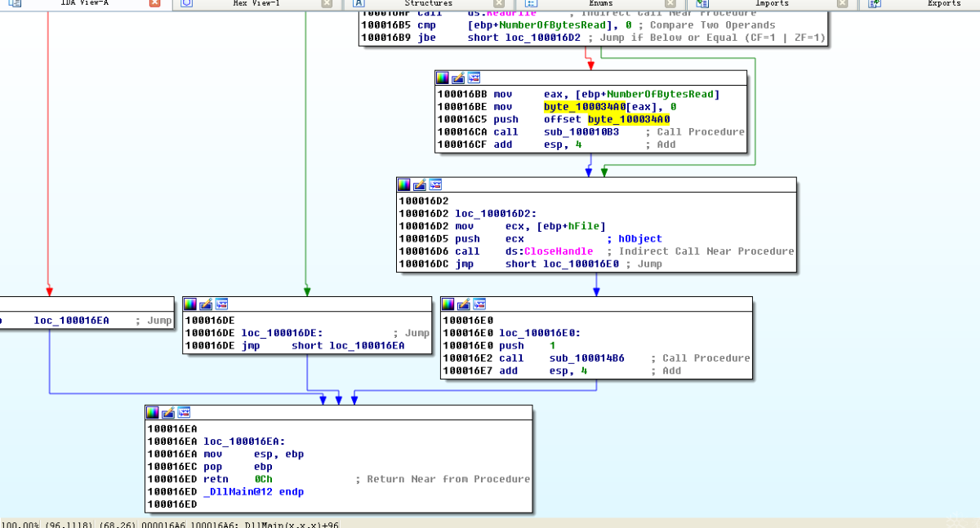
Task: Close the IDA View-A tab
Action: click(155, 3)
